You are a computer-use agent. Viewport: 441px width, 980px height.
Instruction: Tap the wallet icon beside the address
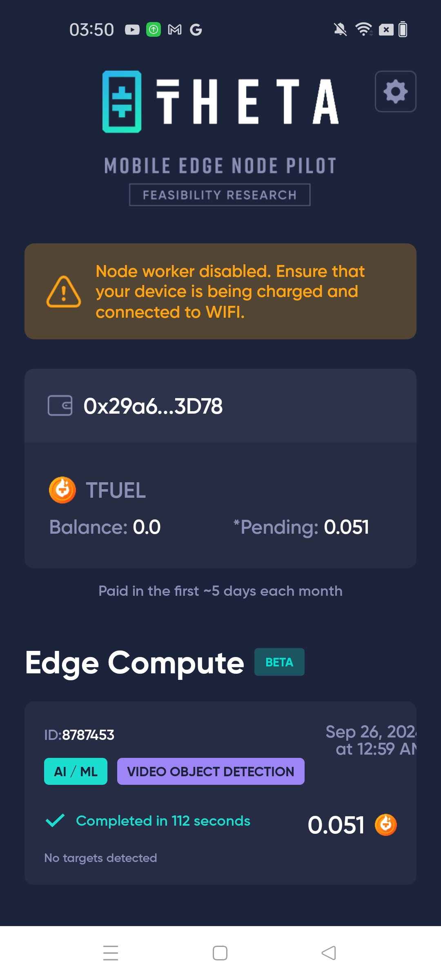coord(60,405)
